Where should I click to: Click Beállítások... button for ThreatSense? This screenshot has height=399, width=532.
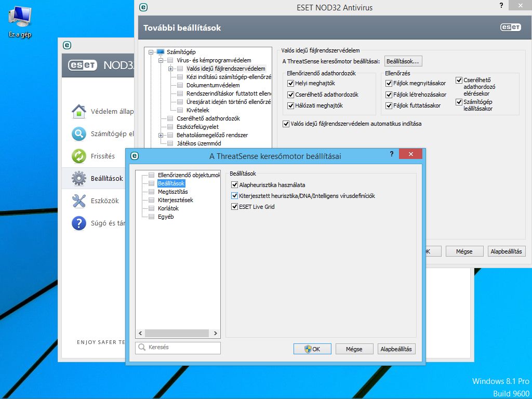[x=403, y=61]
